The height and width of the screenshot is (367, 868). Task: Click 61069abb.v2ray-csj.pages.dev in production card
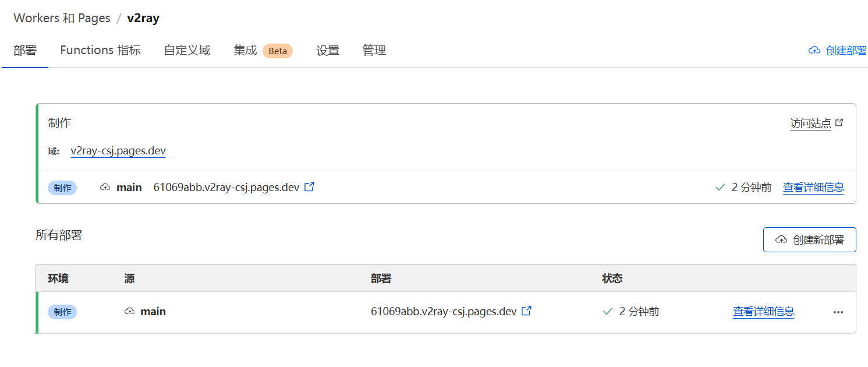[226, 188]
